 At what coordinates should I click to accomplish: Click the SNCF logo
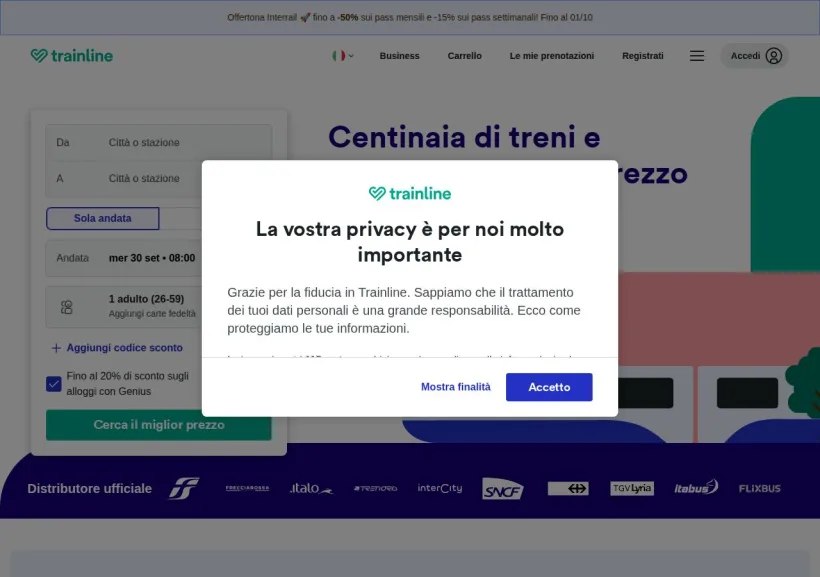(503, 489)
